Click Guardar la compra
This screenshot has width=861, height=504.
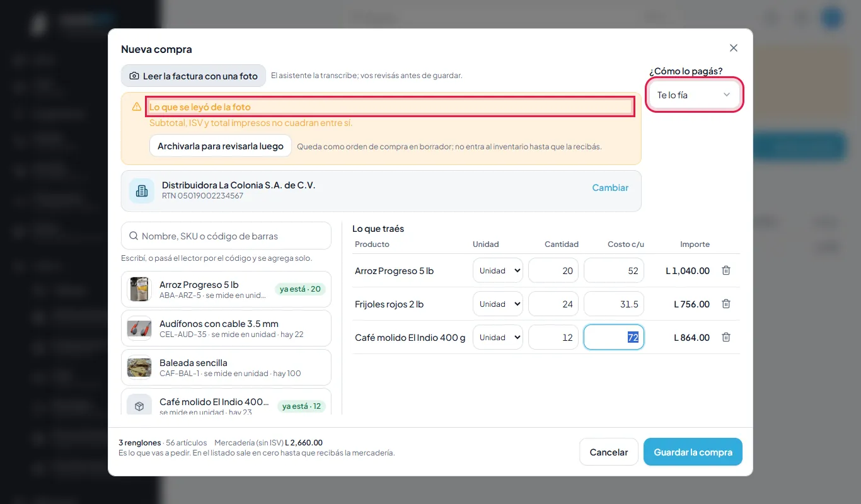point(693,452)
